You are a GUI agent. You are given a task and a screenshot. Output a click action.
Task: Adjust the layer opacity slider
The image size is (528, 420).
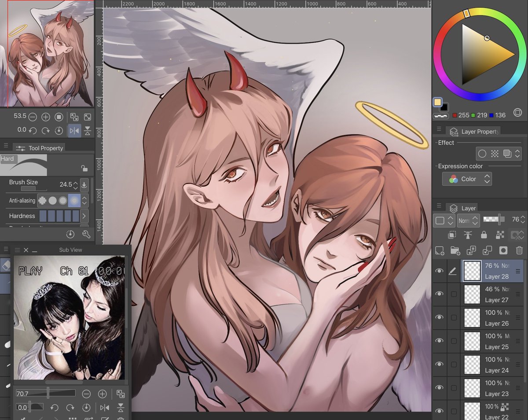[494, 219]
